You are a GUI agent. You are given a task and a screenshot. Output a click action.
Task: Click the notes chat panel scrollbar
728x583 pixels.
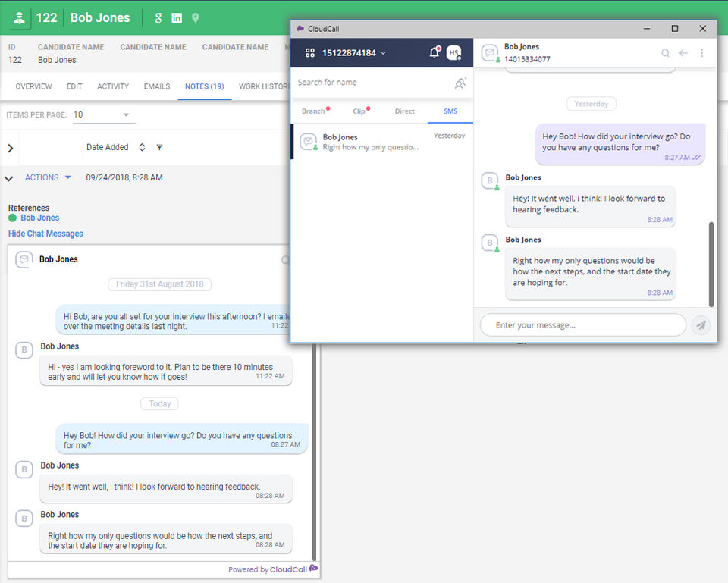pos(314,453)
